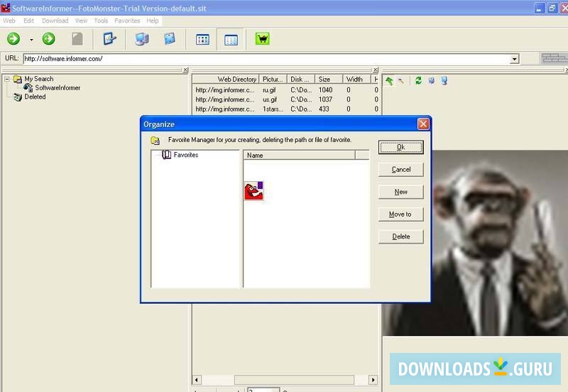Click the Delete button in Organize dialog
The height and width of the screenshot is (392, 568).
click(x=400, y=236)
